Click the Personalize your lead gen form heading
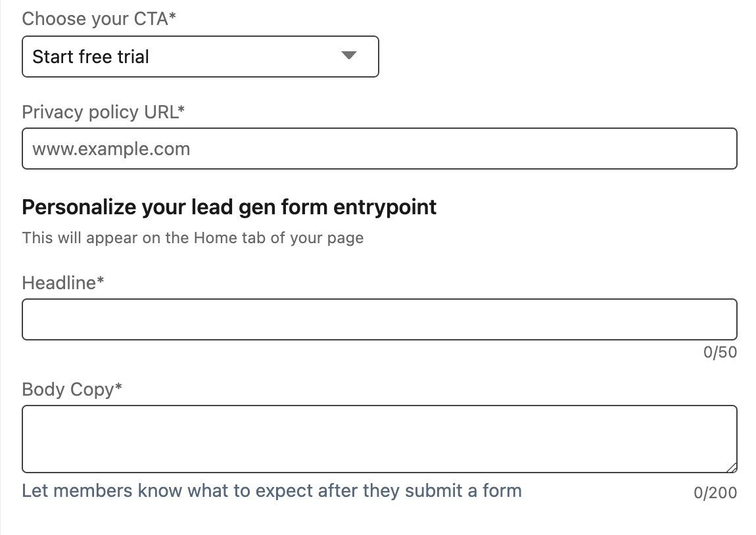 click(229, 207)
